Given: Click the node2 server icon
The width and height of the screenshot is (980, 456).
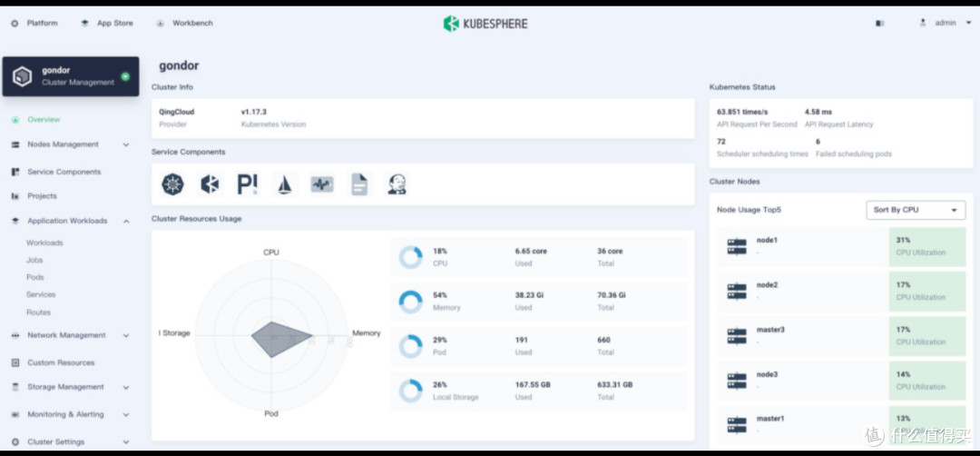Looking at the screenshot, I should click(737, 292).
